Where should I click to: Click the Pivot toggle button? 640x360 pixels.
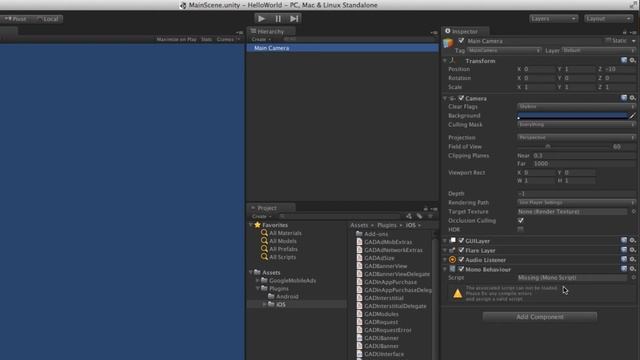(16, 19)
